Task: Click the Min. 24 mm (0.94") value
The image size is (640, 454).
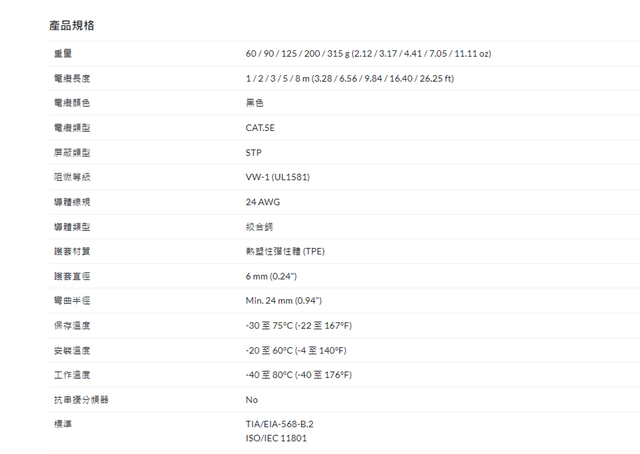Action: tap(283, 301)
